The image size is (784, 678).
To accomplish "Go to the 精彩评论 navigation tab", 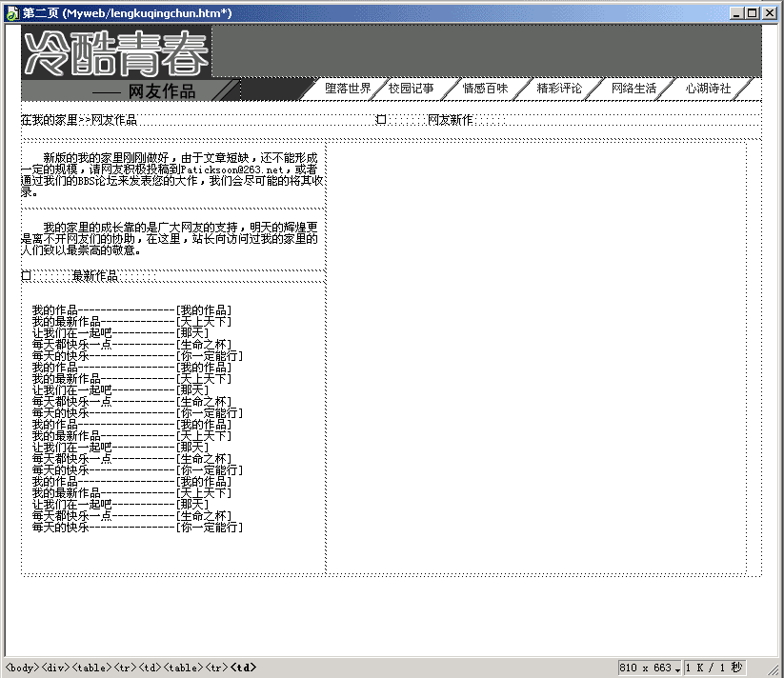I will [559, 89].
